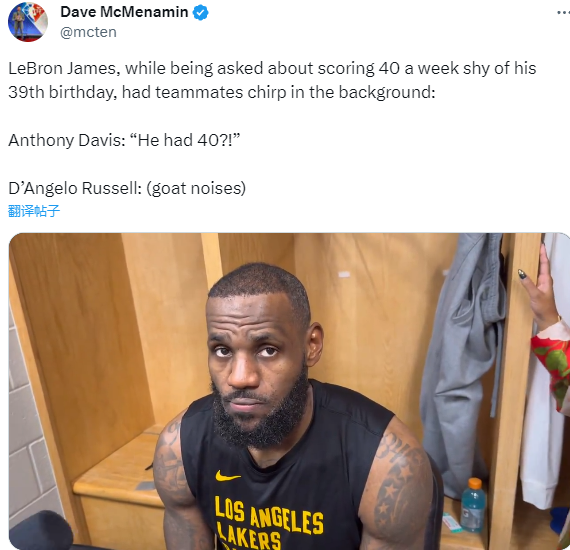Click the Gatorade bottle in the photo
The width and height of the screenshot is (570, 550).
pyautogui.click(x=473, y=505)
